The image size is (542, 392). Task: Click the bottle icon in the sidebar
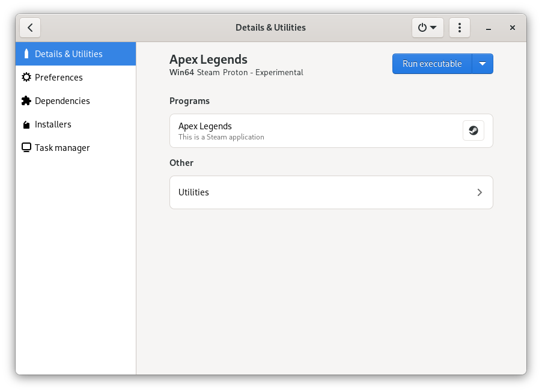point(26,54)
